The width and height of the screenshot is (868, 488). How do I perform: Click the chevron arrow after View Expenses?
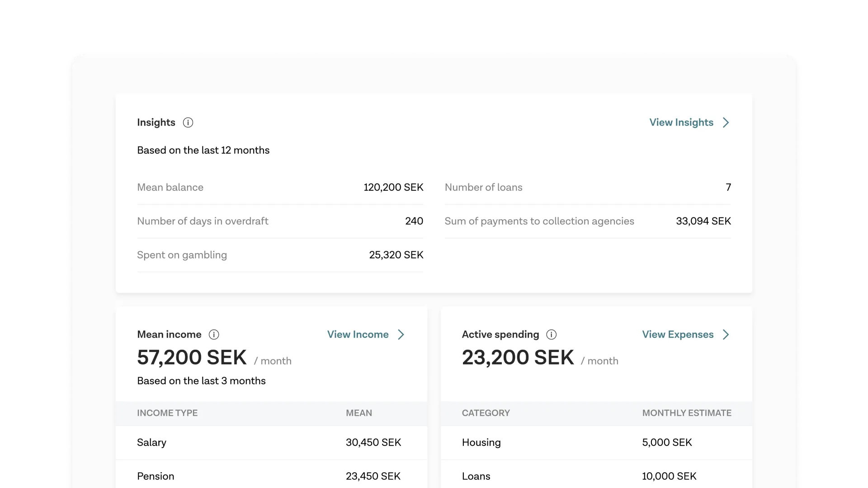coord(726,334)
